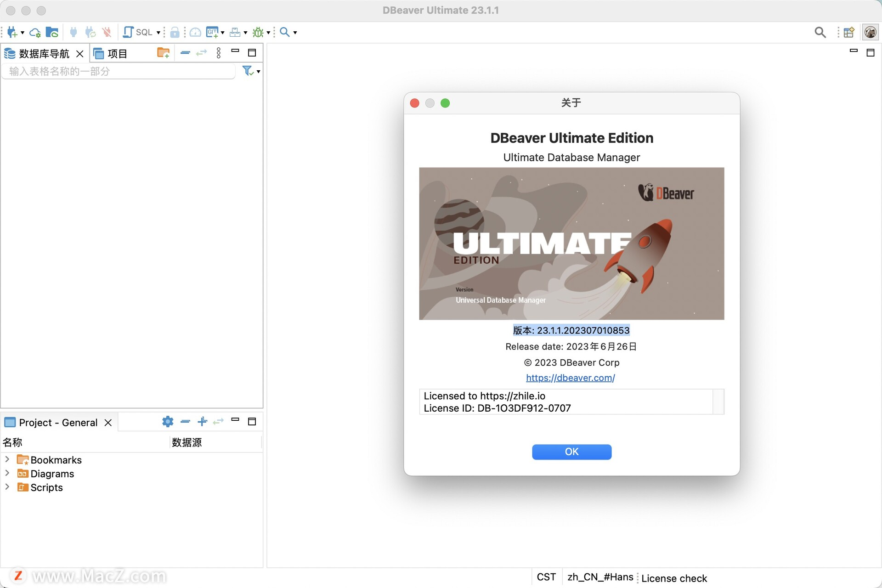
Task: Open the filter funnel dropdown arrow
Action: [x=259, y=72]
